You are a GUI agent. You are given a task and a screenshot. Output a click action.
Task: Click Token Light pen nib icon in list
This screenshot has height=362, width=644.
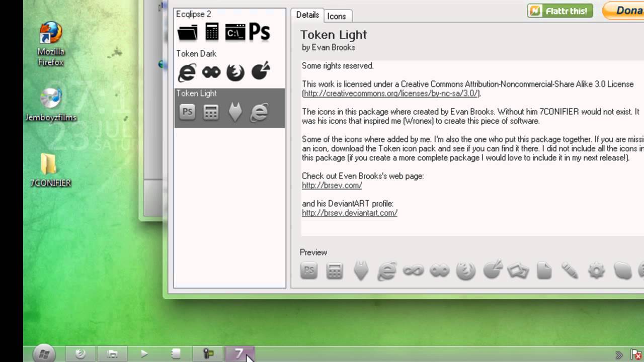235,112
